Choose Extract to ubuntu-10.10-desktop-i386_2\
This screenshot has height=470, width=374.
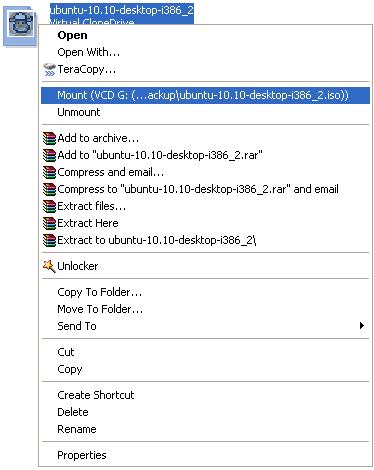click(x=205, y=240)
